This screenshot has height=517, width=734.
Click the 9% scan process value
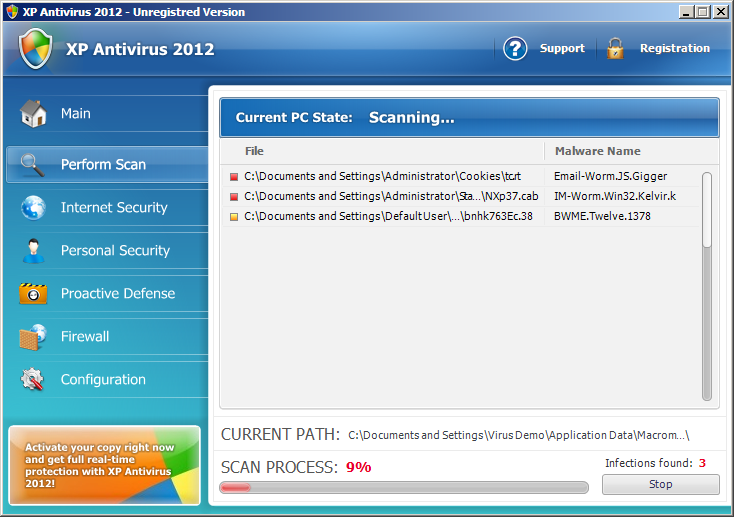[x=359, y=467]
